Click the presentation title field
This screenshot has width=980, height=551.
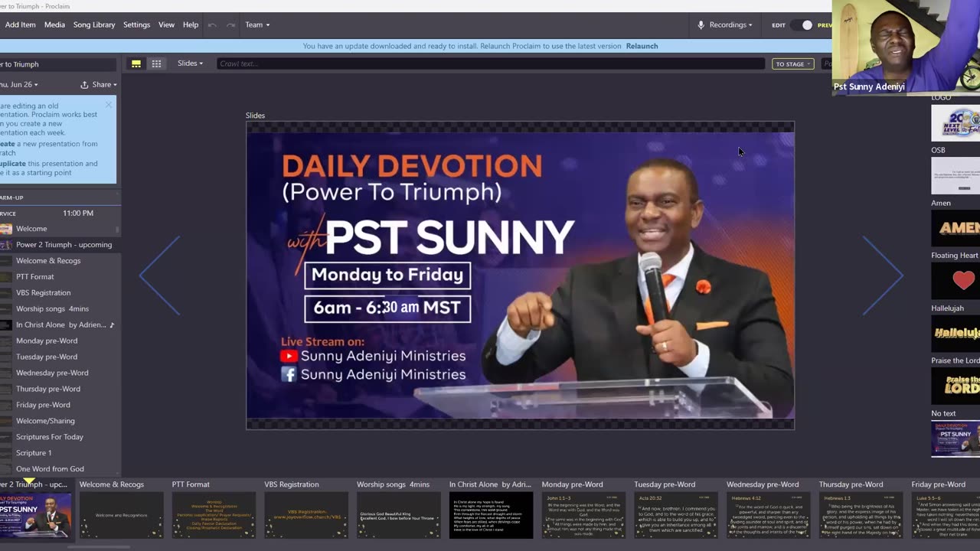point(59,64)
